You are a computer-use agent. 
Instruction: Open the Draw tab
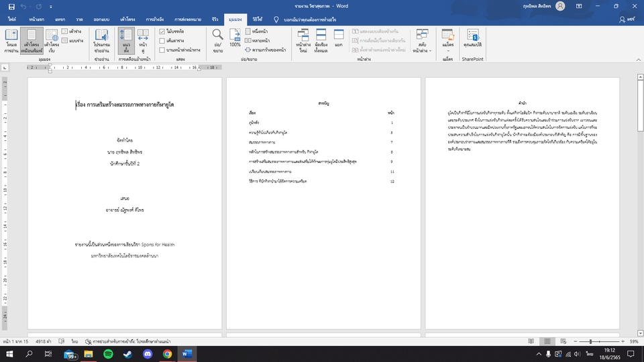tap(79, 19)
